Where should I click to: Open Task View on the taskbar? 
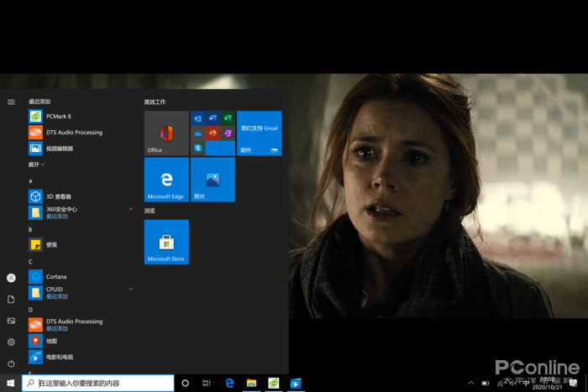207,383
